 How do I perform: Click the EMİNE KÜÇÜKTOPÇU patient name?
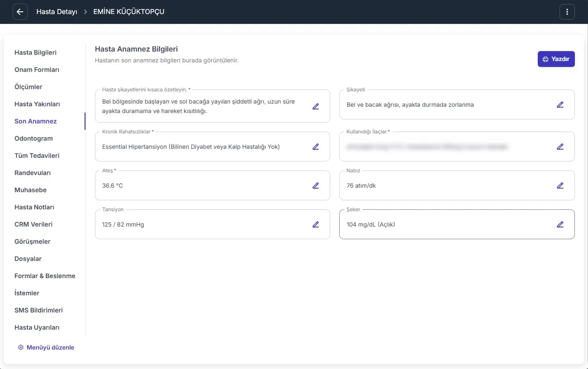129,12
